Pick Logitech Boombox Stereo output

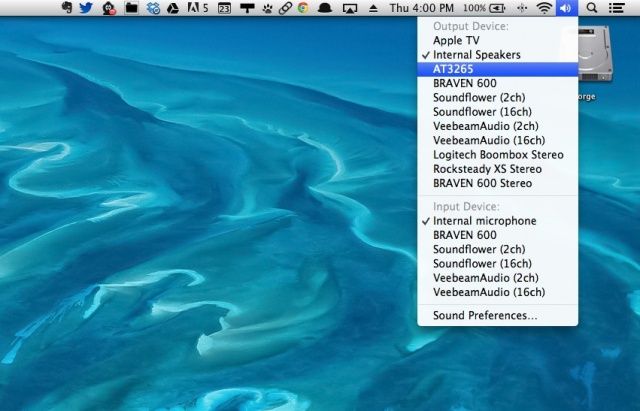pos(498,155)
